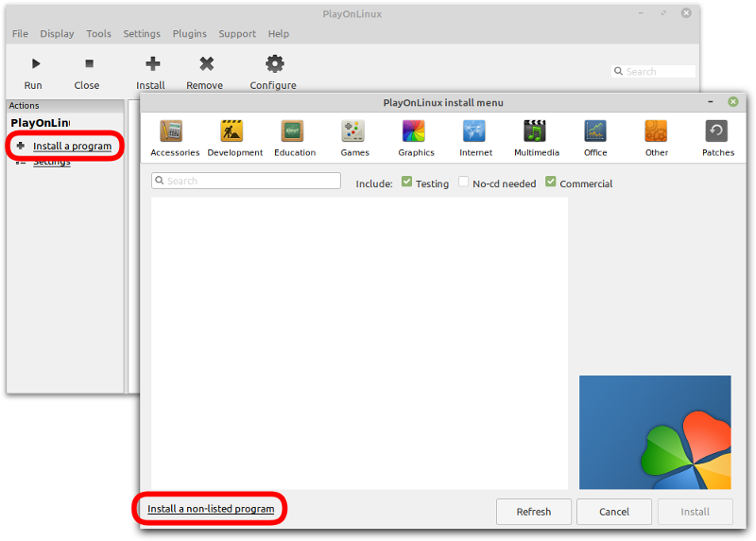Click the Remove X icon in toolbar
This screenshot has width=756, height=541.
pyautogui.click(x=206, y=63)
